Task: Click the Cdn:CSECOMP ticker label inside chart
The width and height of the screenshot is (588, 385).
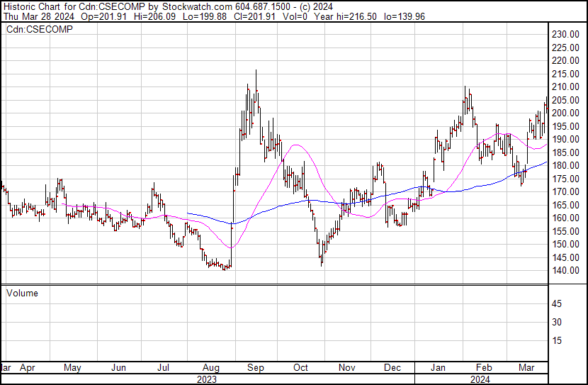Action: [x=39, y=29]
